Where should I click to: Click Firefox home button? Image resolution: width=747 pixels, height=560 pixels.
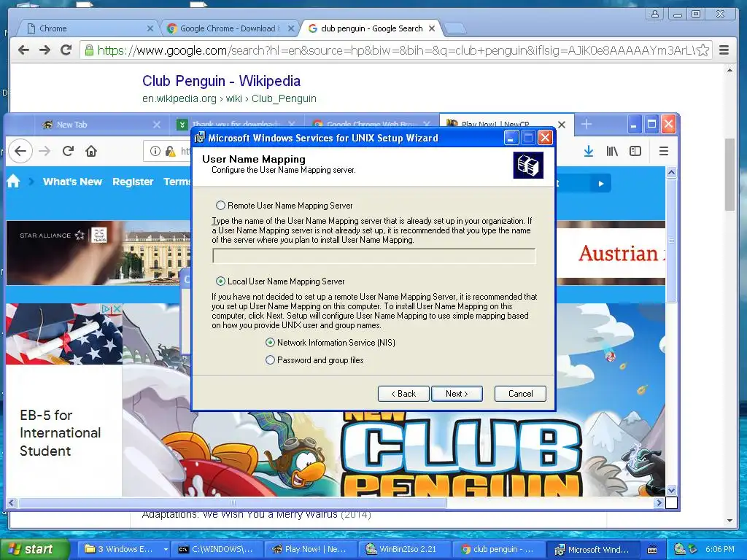pyautogui.click(x=91, y=151)
